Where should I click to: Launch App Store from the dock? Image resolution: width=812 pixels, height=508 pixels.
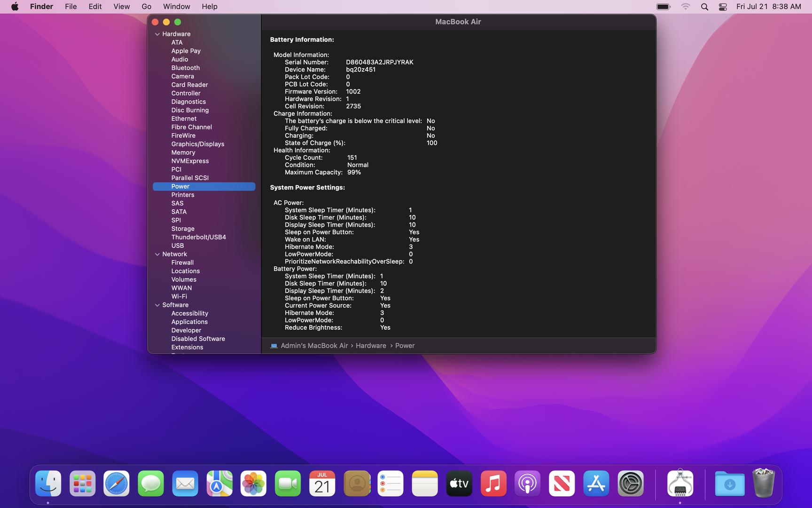click(x=596, y=484)
